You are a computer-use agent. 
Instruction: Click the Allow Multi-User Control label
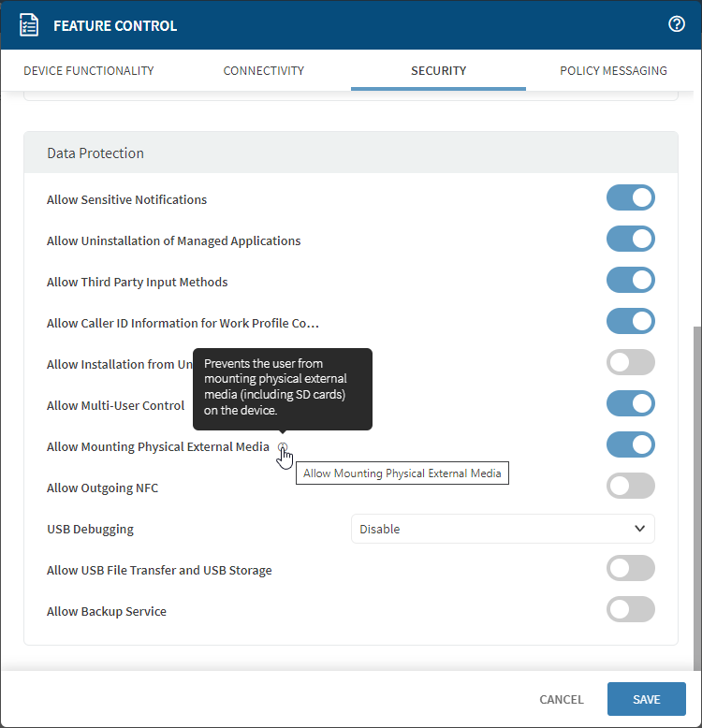pyautogui.click(x=115, y=406)
